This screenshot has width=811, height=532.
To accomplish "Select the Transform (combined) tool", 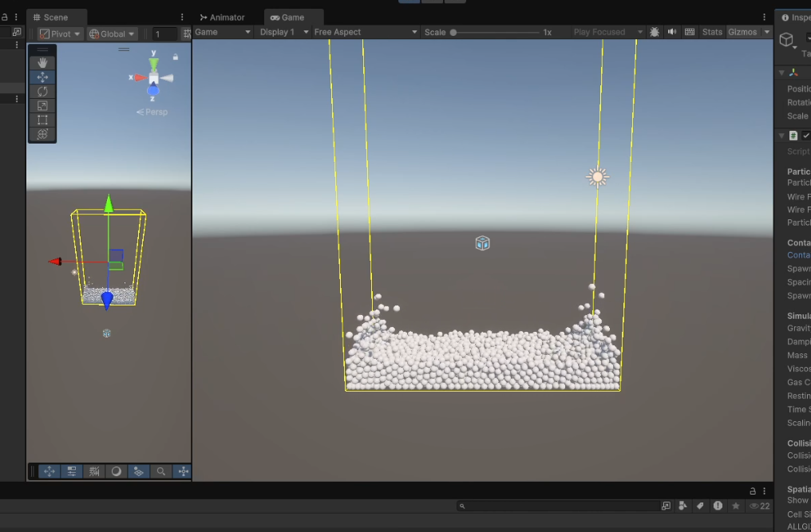I will click(42, 135).
